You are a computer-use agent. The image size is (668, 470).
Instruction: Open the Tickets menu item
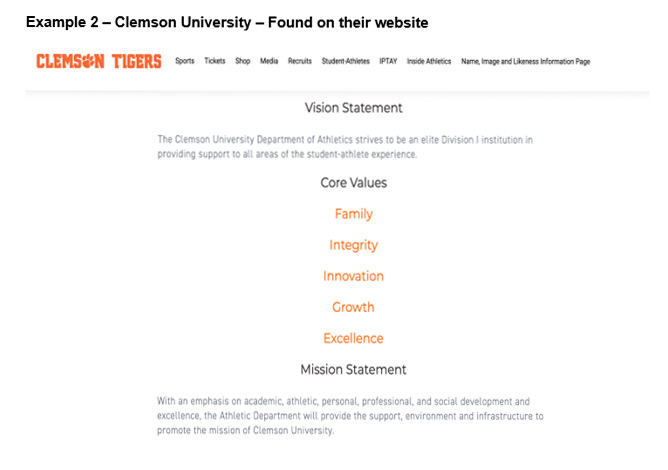(215, 61)
